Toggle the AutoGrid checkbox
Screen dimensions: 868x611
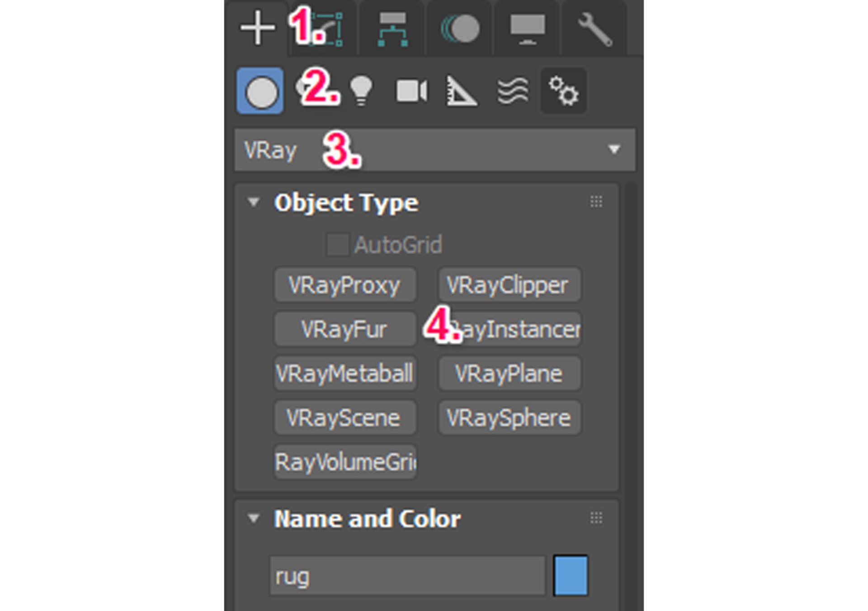click(338, 245)
